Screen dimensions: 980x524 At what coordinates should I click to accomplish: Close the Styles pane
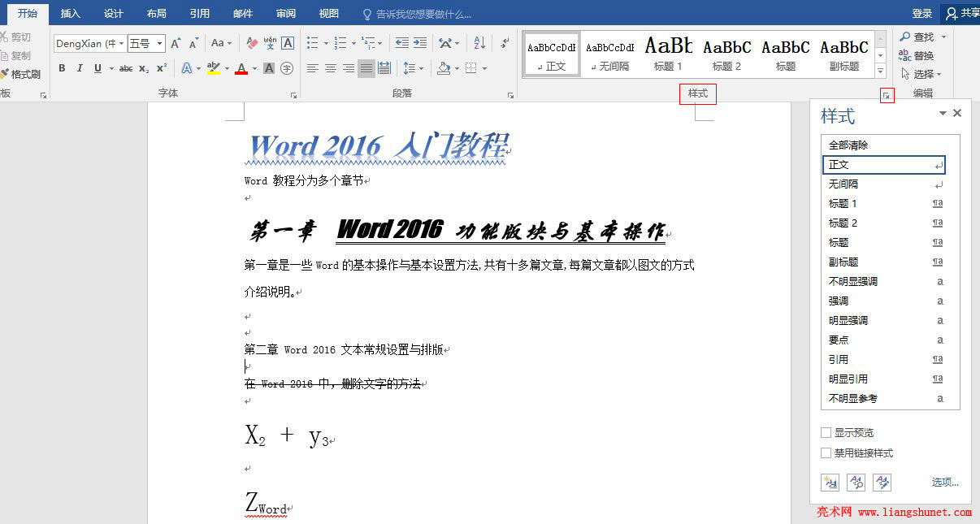pyautogui.click(x=957, y=114)
